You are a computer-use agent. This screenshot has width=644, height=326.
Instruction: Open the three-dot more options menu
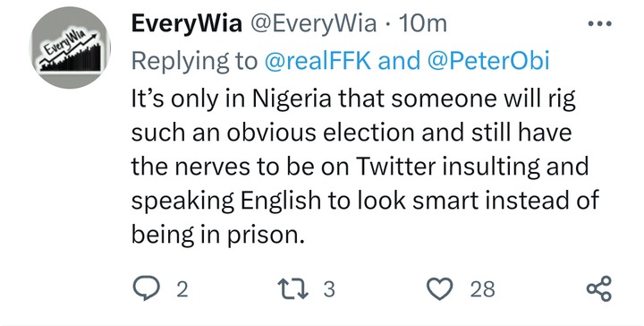pos(599,24)
